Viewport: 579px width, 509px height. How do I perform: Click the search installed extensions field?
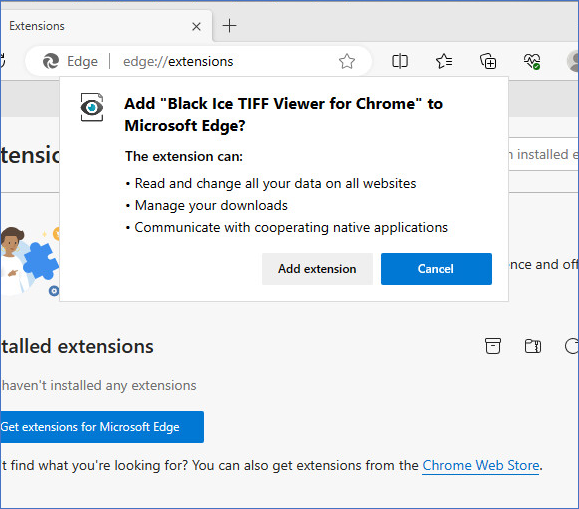(x=543, y=154)
